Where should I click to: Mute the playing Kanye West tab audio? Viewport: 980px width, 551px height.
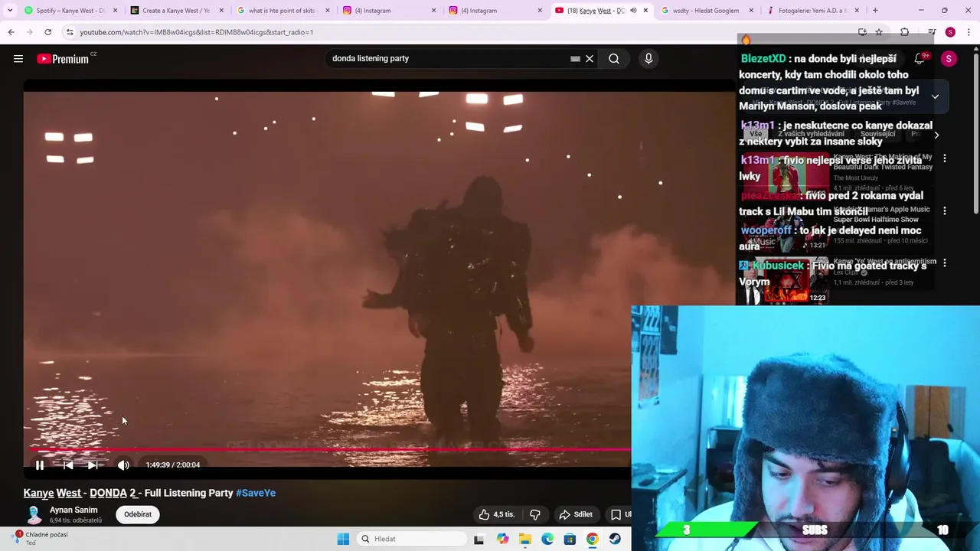point(633,11)
